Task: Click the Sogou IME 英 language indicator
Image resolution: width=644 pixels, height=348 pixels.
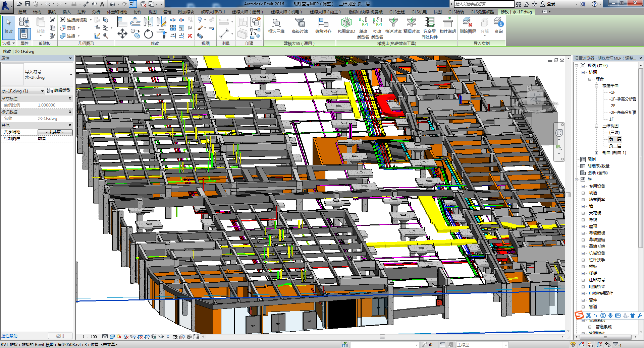Action: coord(588,316)
